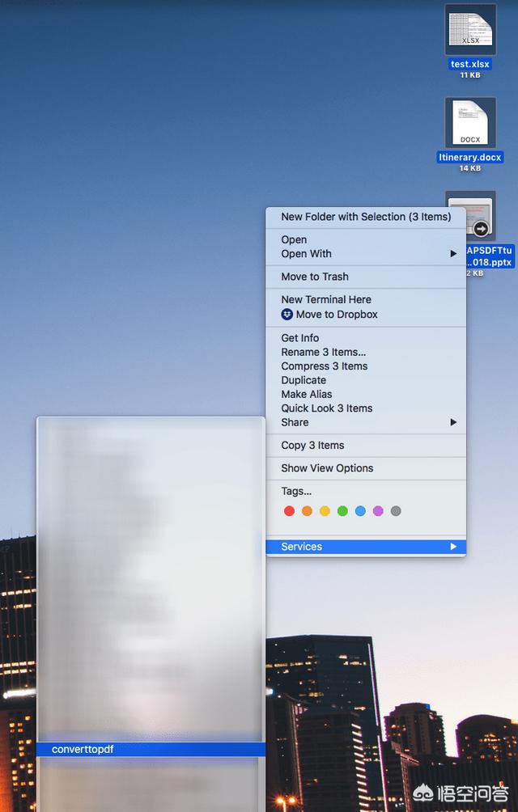Image resolution: width=518 pixels, height=812 pixels.
Task: Select Make Alias
Action: pos(366,394)
